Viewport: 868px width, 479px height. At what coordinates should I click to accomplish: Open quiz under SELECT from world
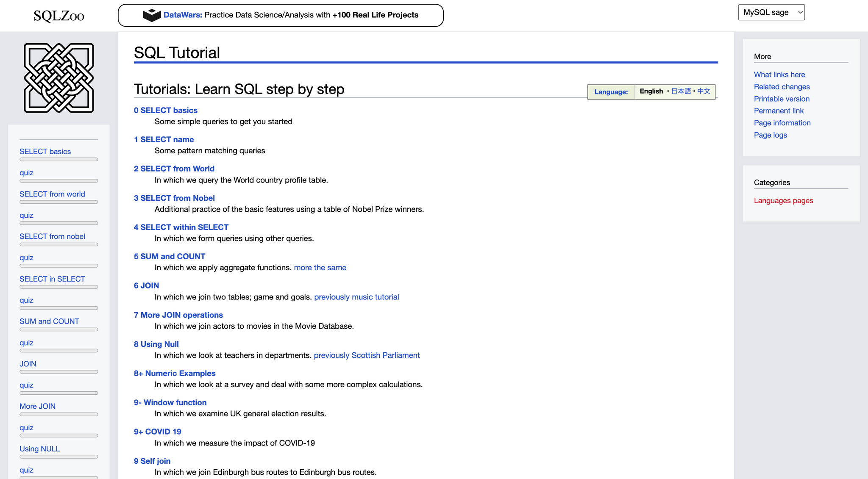pos(26,215)
